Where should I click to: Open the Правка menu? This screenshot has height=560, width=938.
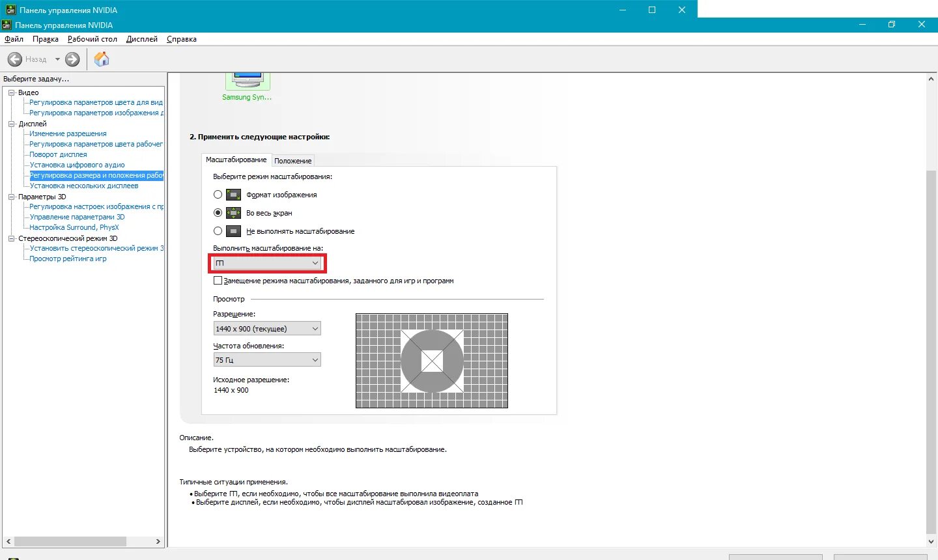pyautogui.click(x=46, y=39)
